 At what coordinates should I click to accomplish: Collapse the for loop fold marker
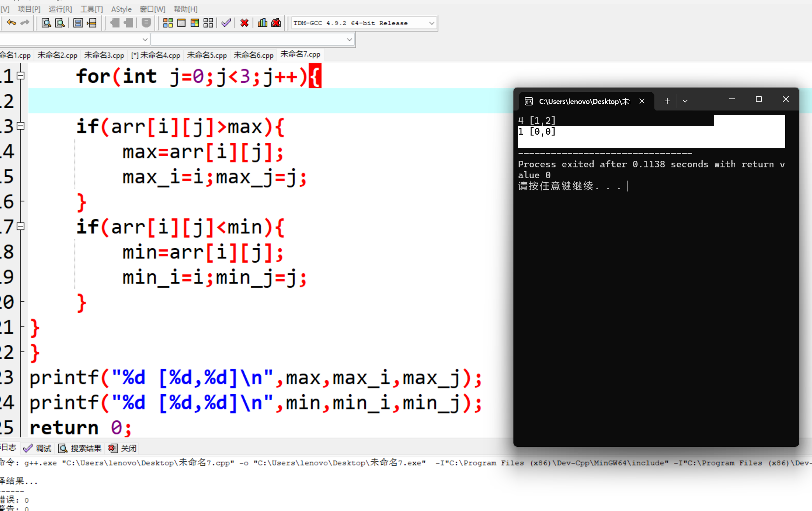(x=21, y=76)
